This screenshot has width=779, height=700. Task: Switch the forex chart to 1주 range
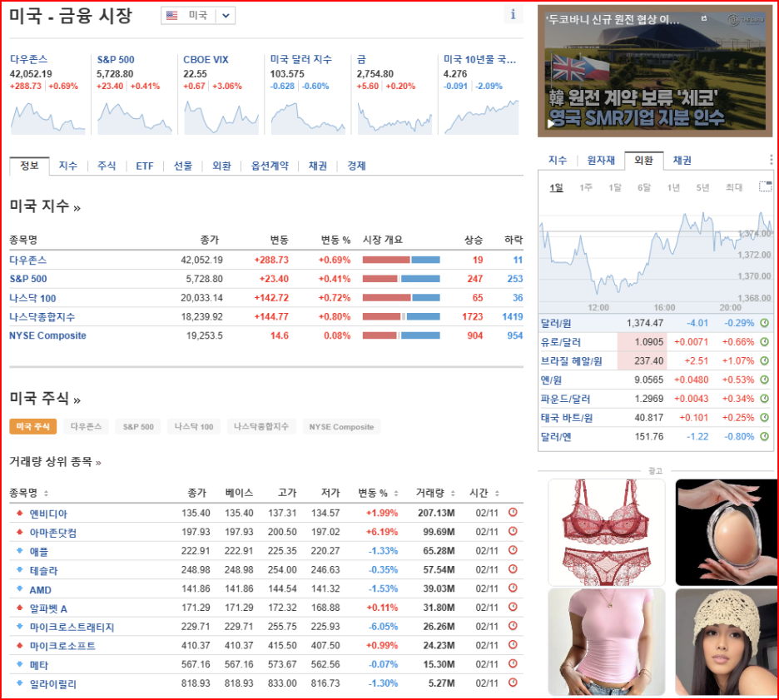tap(586, 187)
